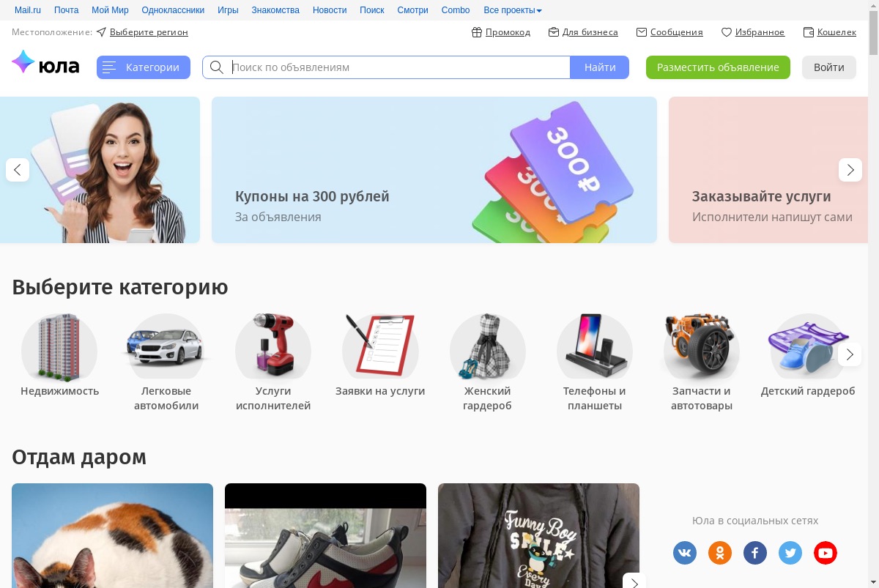Open the Купоны на 300 рублей banner
The image size is (879, 588).
click(x=434, y=170)
